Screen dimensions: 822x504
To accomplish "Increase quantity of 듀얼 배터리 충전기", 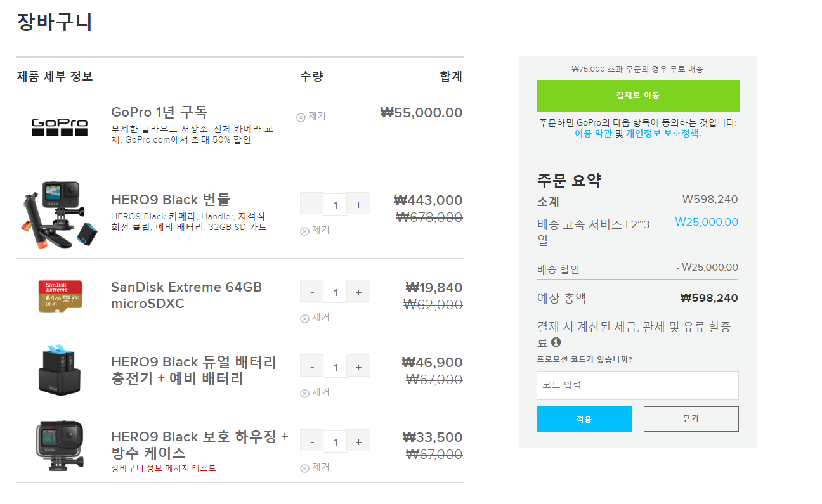I will point(358,367).
